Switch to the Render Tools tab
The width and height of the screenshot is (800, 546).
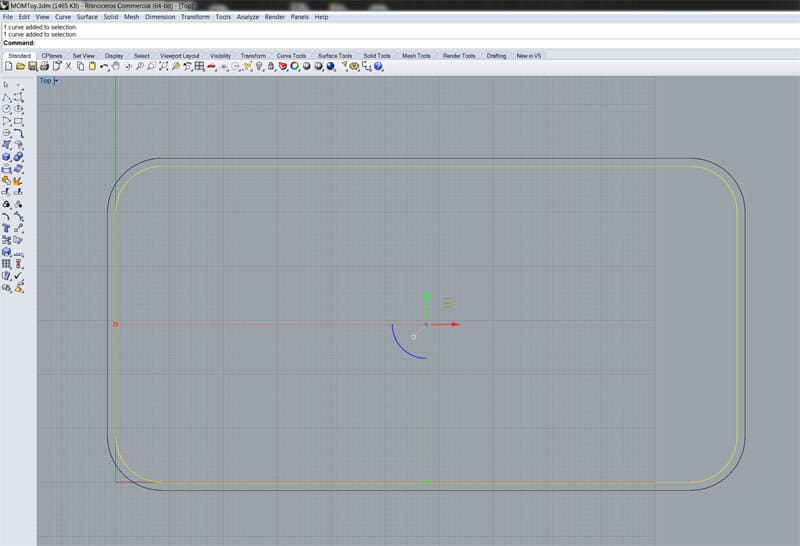click(459, 56)
